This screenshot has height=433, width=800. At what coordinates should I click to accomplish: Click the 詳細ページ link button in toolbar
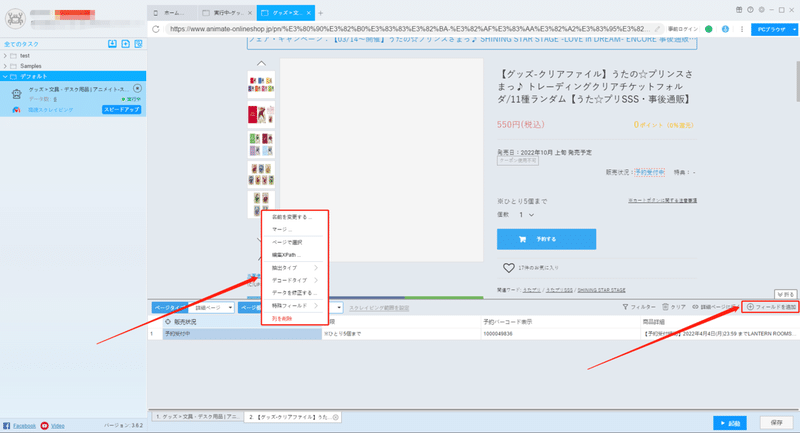[715, 307]
